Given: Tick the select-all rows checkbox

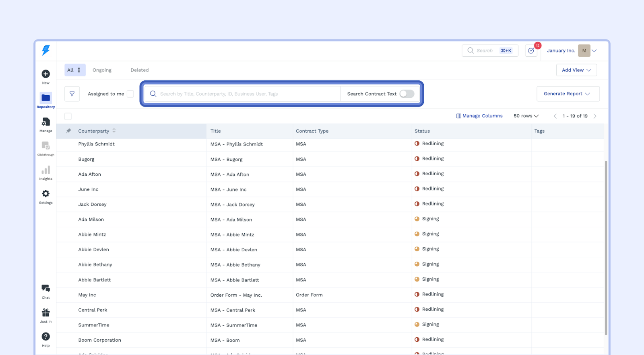Looking at the screenshot, I should (68, 116).
